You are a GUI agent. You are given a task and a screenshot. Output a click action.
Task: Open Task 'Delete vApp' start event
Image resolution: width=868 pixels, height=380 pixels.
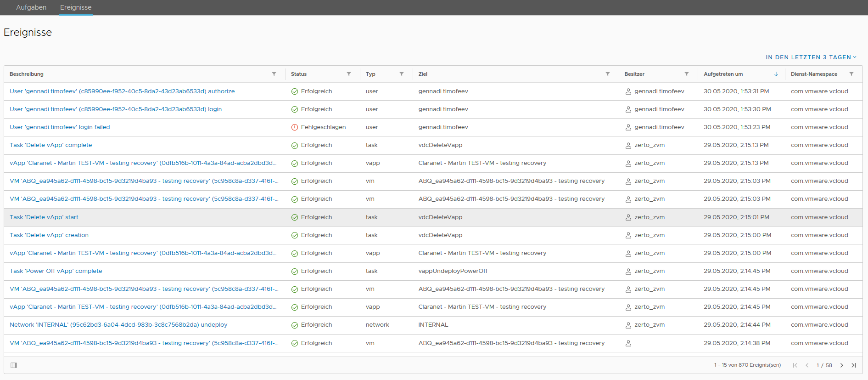pos(44,217)
